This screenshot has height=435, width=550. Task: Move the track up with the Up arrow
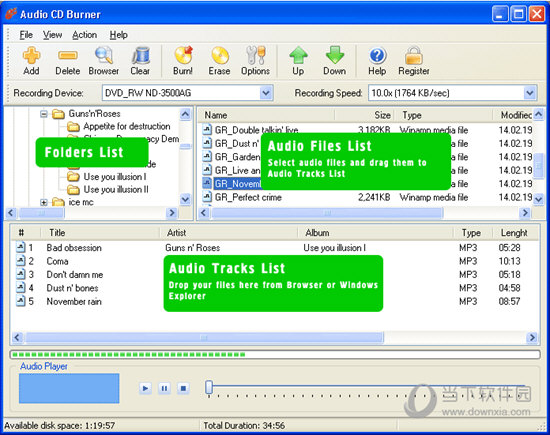[298, 55]
